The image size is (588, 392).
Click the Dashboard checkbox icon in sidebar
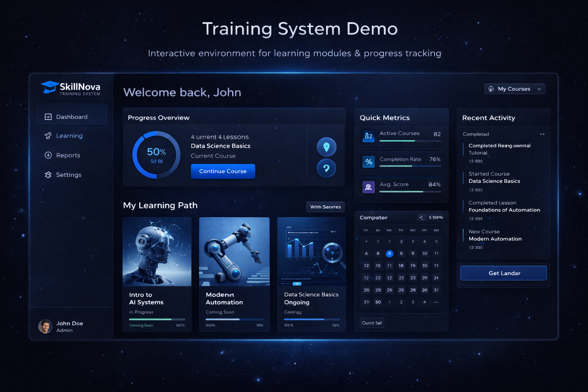(x=48, y=117)
